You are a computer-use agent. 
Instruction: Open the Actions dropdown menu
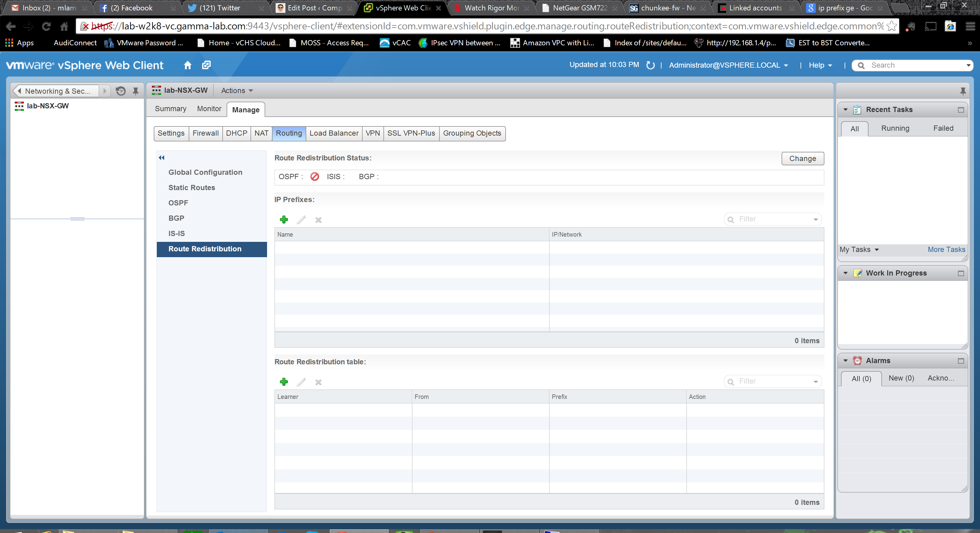[237, 91]
